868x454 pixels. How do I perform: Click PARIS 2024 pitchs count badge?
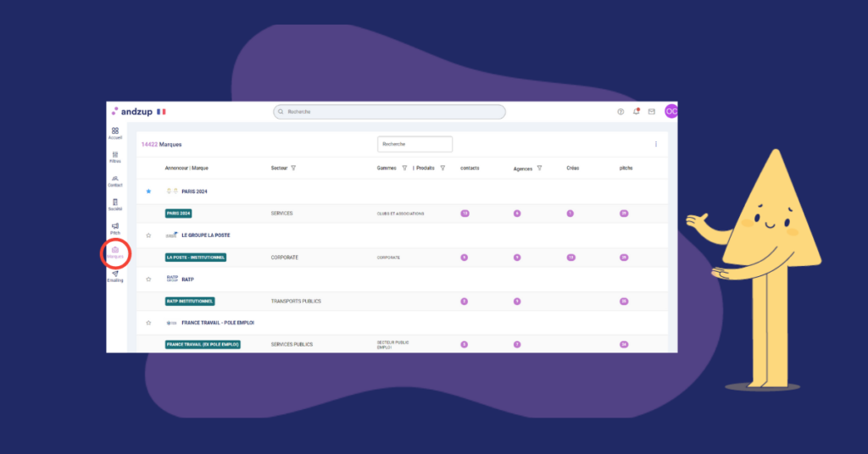(x=624, y=213)
